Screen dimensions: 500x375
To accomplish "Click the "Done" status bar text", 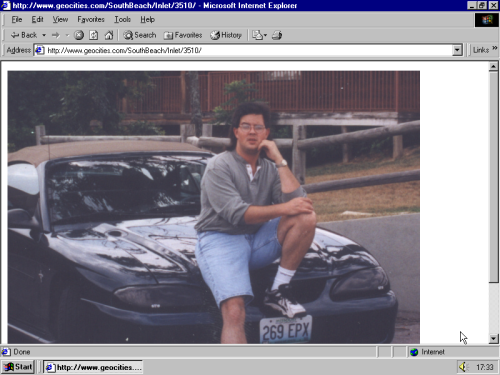I will click(22, 352).
